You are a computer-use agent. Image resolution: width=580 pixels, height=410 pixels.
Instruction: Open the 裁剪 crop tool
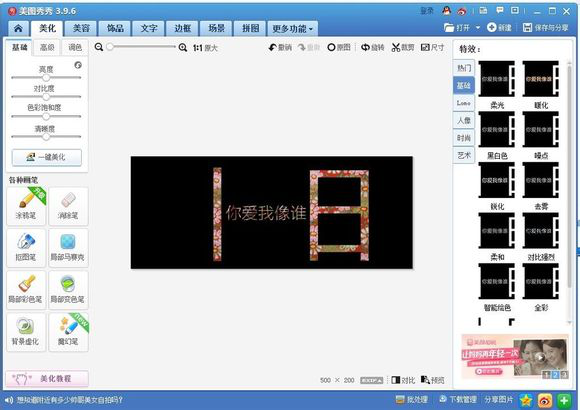[x=403, y=47]
